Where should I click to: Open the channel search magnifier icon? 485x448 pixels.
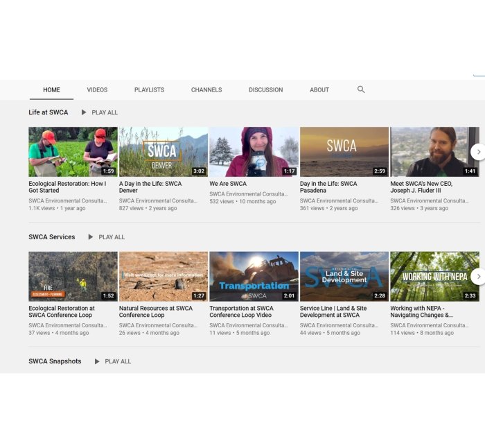361,89
